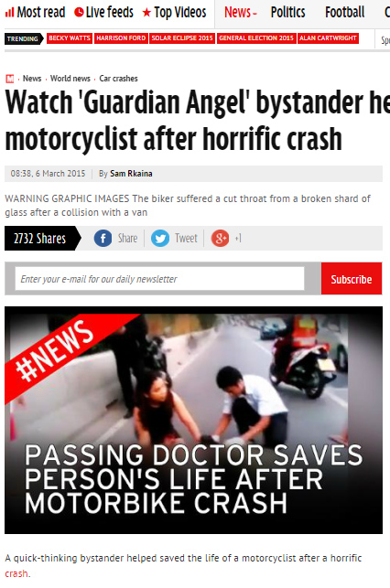Open Live feeds clock icon

click(x=79, y=13)
